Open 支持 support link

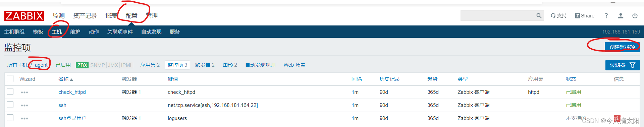[559, 16]
